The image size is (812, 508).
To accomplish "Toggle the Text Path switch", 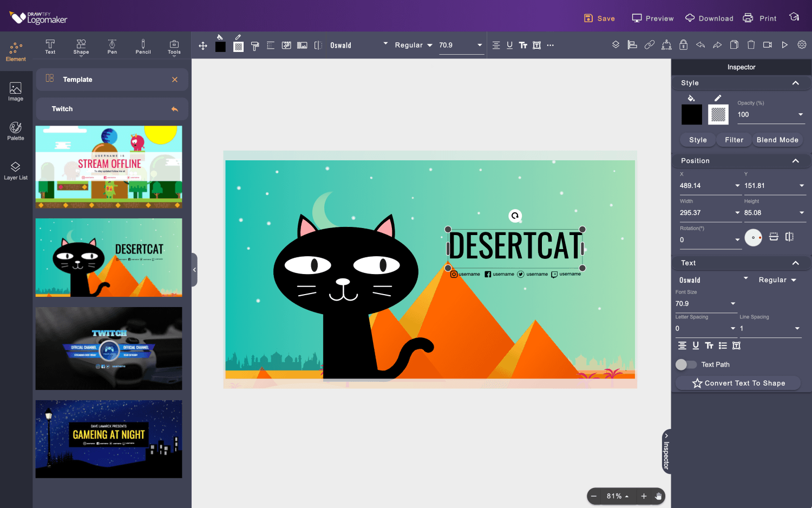I will point(686,364).
